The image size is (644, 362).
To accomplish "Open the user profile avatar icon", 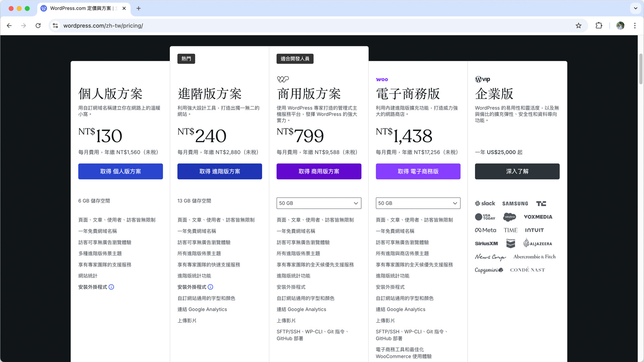I will point(620,25).
